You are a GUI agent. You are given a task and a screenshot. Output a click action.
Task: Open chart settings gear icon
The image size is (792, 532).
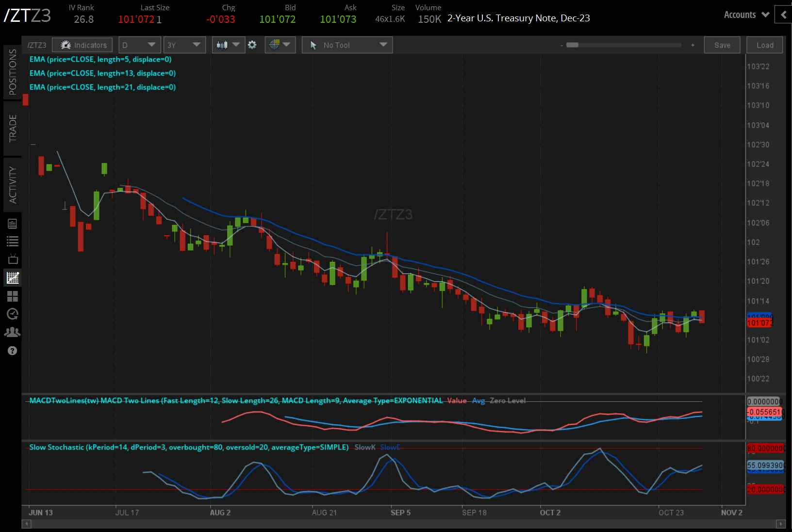[x=252, y=45]
